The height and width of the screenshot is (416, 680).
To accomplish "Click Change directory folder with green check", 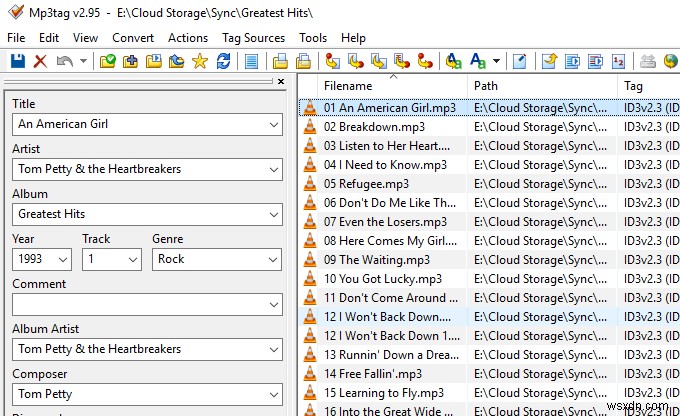I will [x=108, y=61].
